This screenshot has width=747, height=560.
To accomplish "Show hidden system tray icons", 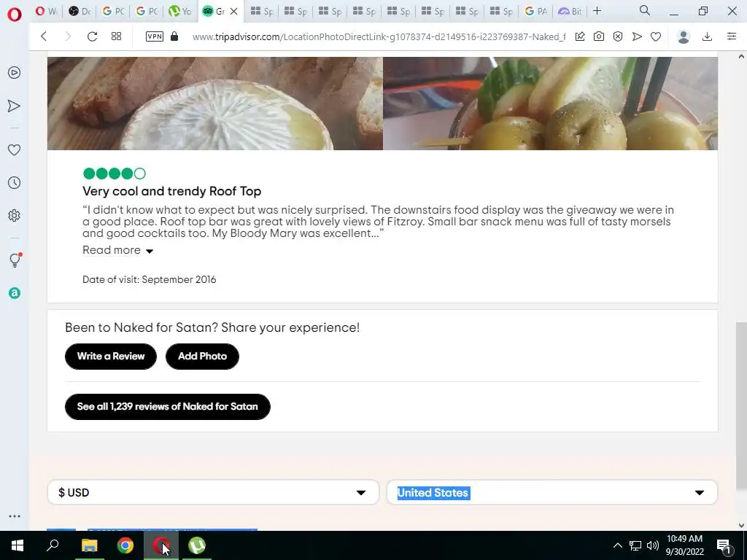I will point(617,545).
